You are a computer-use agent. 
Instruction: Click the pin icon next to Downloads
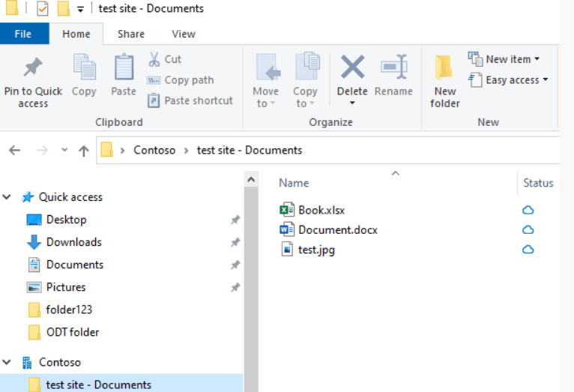coord(235,242)
